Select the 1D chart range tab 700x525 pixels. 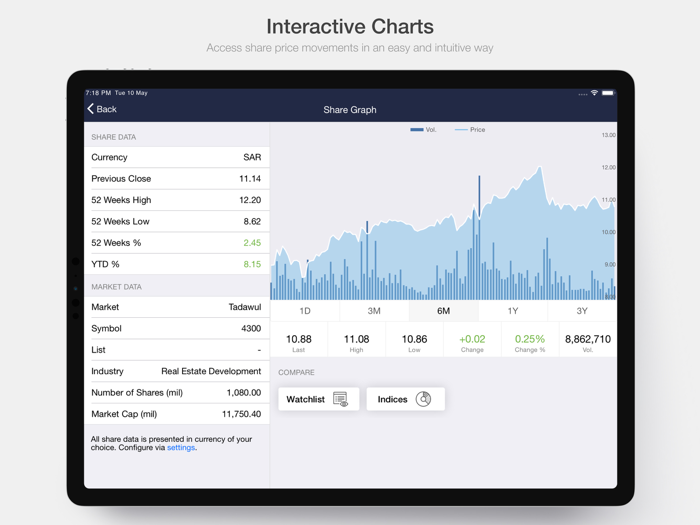pos(305,311)
